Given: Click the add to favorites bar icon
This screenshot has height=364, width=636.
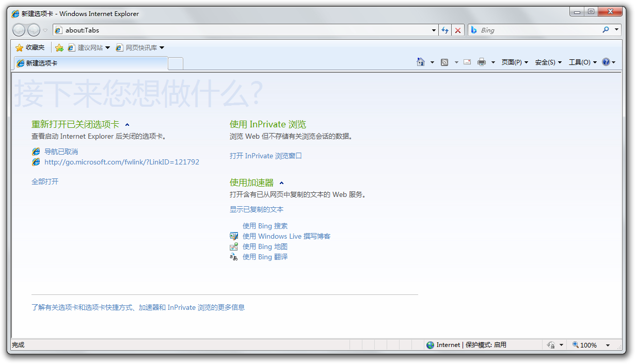Looking at the screenshot, I should [x=59, y=47].
